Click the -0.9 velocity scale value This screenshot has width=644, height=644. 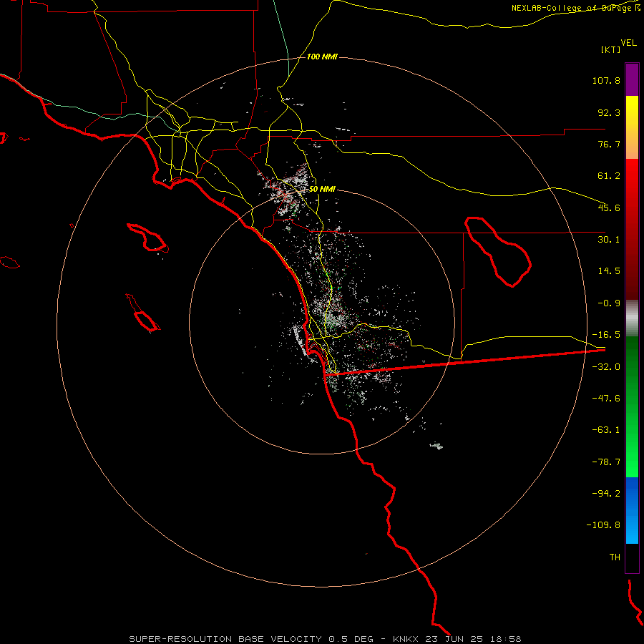click(x=609, y=303)
